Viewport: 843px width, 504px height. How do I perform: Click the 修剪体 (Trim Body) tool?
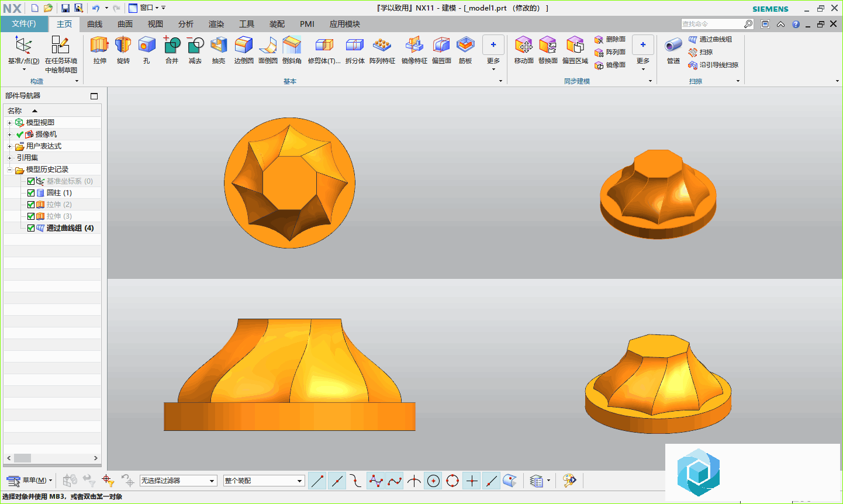pyautogui.click(x=324, y=50)
